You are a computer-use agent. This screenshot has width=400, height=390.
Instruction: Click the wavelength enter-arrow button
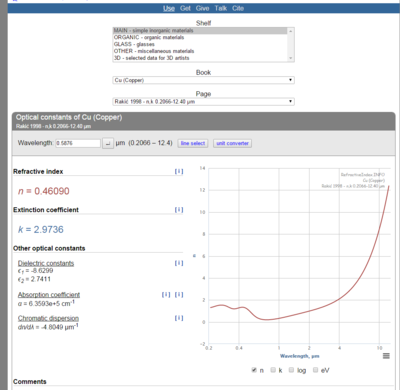point(108,143)
